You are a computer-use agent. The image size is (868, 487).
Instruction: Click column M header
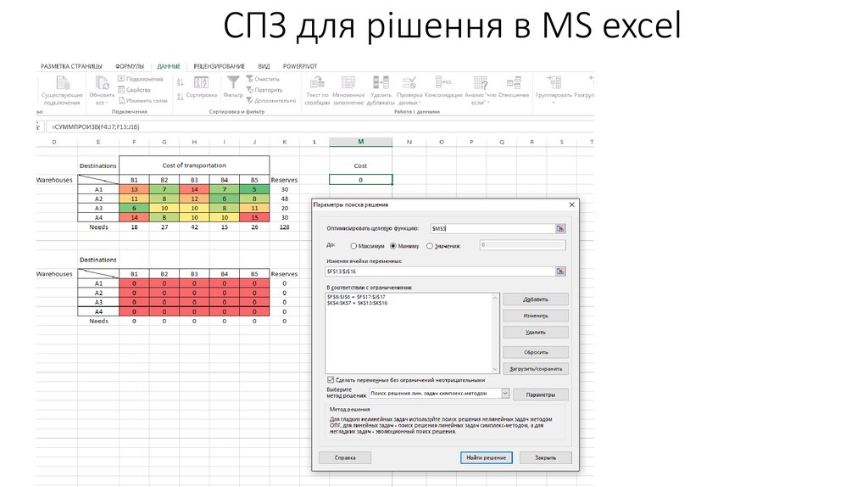pyautogui.click(x=360, y=142)
